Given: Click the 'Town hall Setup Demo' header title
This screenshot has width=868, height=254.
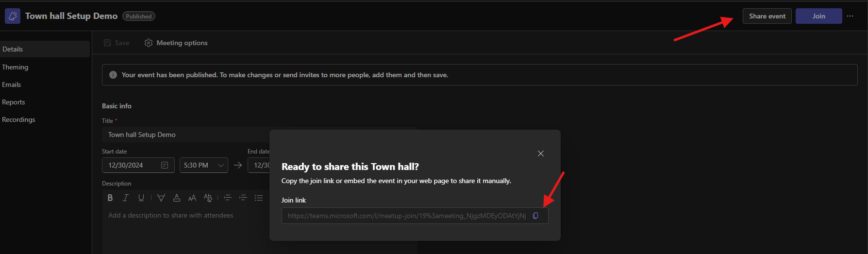Looking at the screenshot, I should tap(71, 16).
